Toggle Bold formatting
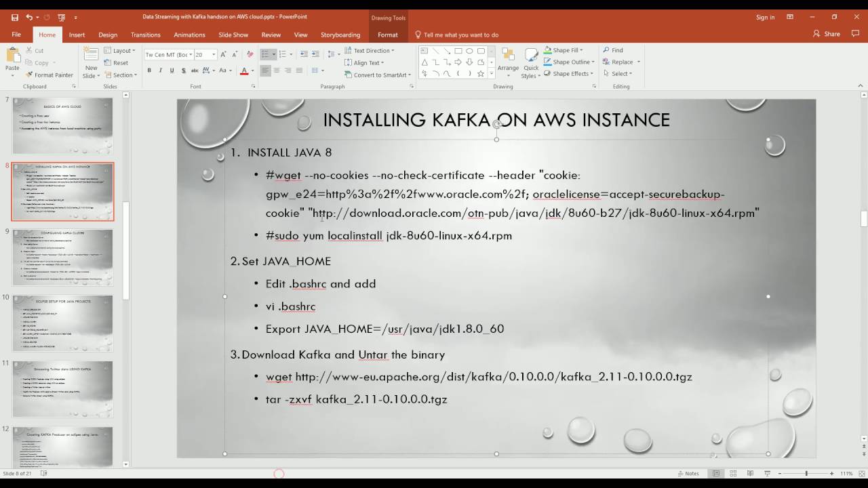The height and width of the screenshot is (488, 868). coord(149,70)
